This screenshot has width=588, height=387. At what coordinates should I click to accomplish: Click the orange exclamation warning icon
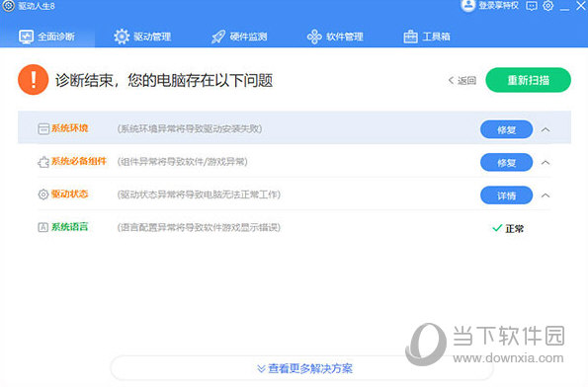pyautogui.click(x=34, y=80)
